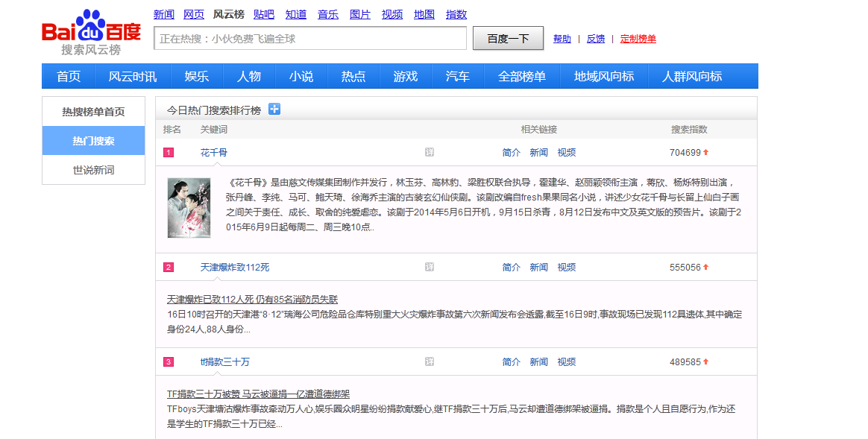Open the 详 detail icon for 天津爆炸致112死
868x439 pixels.
point(430,267)
